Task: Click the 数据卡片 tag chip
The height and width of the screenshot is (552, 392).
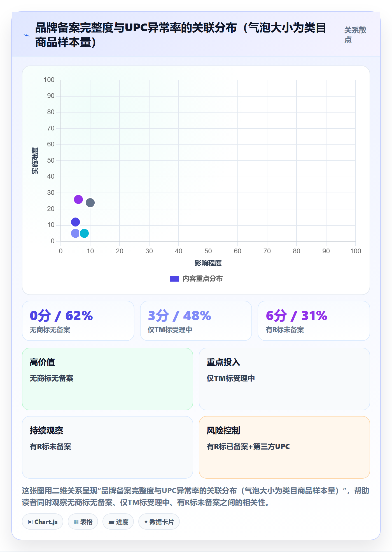Action: [x=159, y=522]
